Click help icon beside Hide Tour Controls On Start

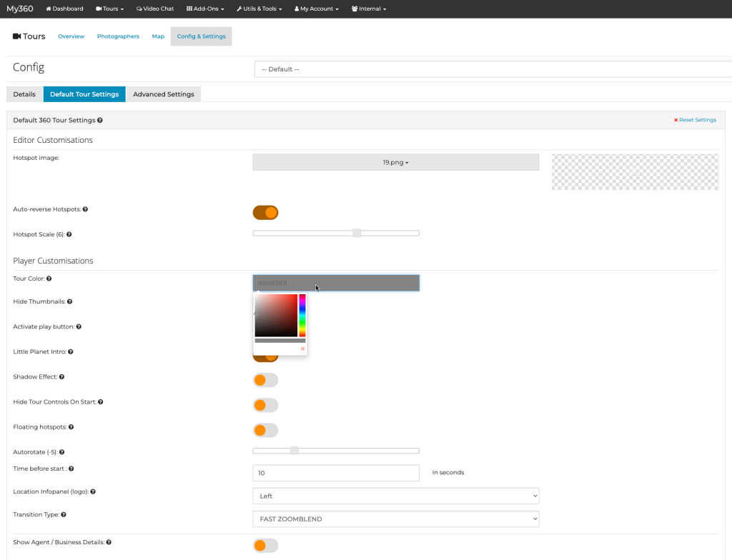pos(100,402)
